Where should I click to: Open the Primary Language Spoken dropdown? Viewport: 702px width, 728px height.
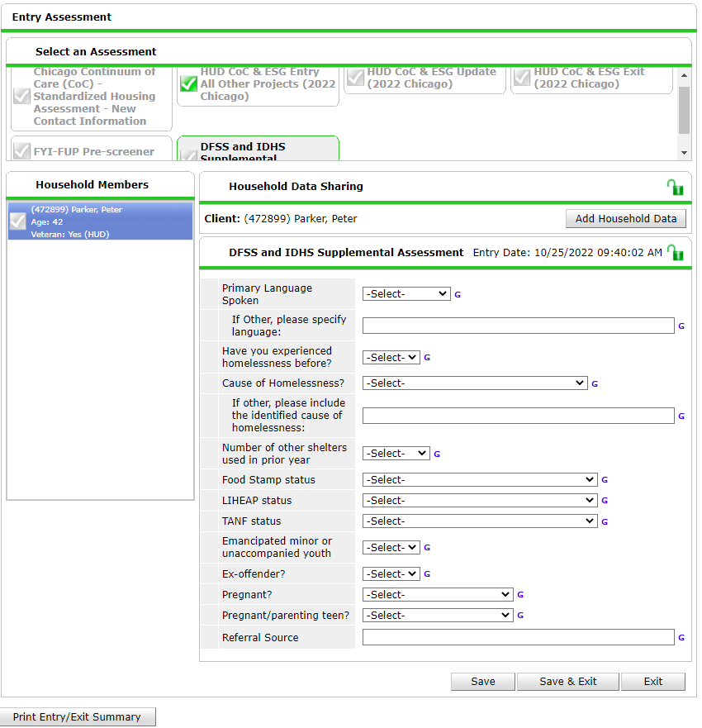pyautogui.click(x=406, y=294)
